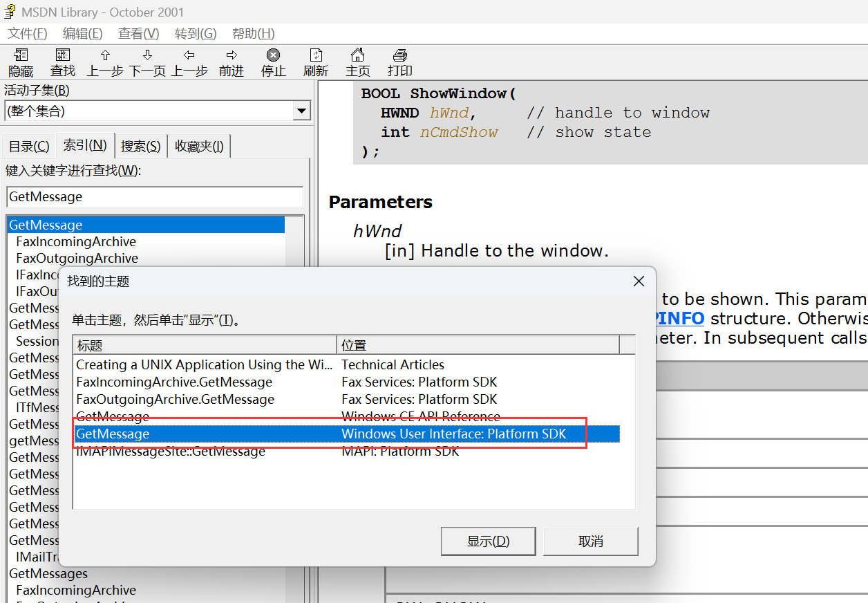Click the Parameters heading in the document
Viewport: 868px width, 603px height.
point(381,202)
